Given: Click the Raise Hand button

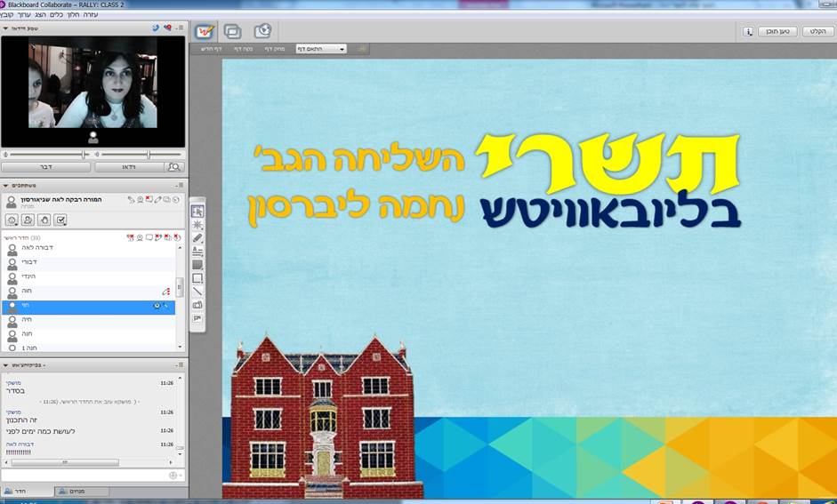Looking at the screenshot, I should (x=44, y=220).
